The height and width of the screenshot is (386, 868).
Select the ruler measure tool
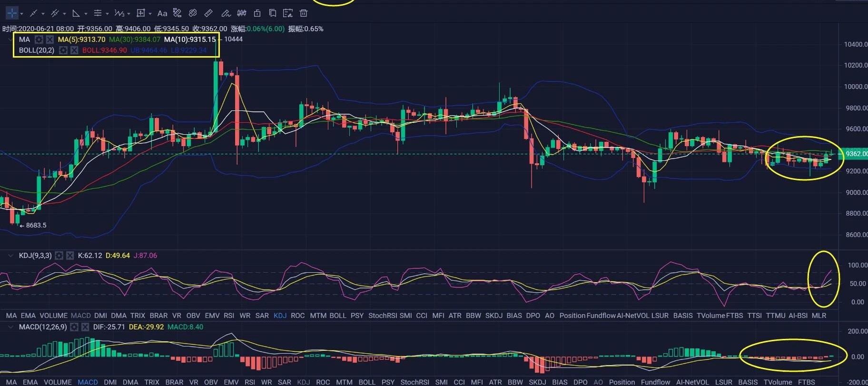(x=208, y=13)
